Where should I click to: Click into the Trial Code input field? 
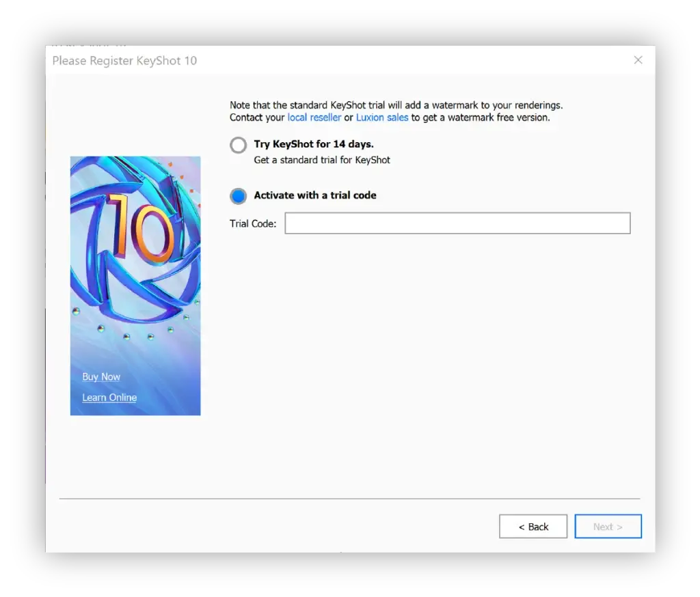coord(457,223)
